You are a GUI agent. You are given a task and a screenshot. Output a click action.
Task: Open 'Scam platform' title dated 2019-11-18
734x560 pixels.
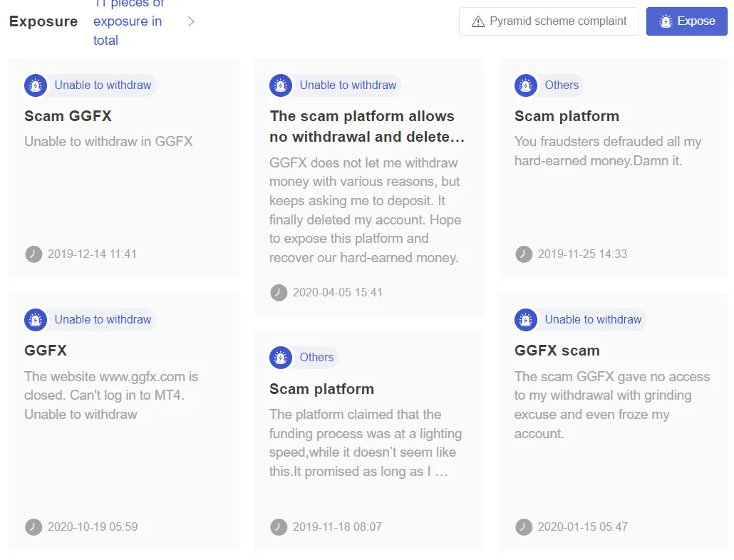coord(321,389)
